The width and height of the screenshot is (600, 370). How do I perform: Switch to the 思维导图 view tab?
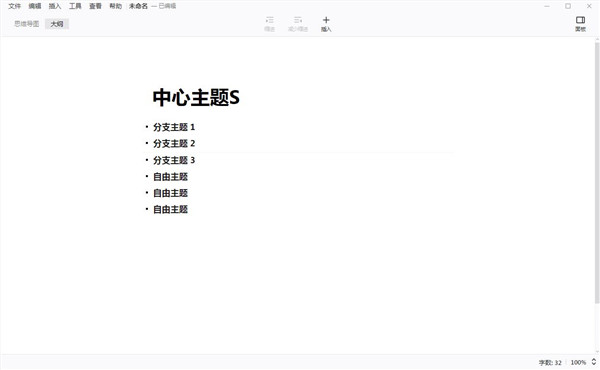click(x=27, y=24)
